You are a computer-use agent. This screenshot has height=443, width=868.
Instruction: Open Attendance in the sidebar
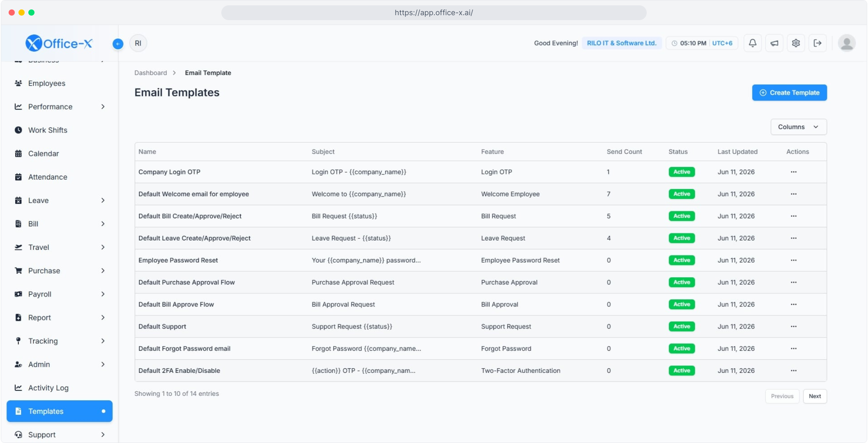coord(60,177)
